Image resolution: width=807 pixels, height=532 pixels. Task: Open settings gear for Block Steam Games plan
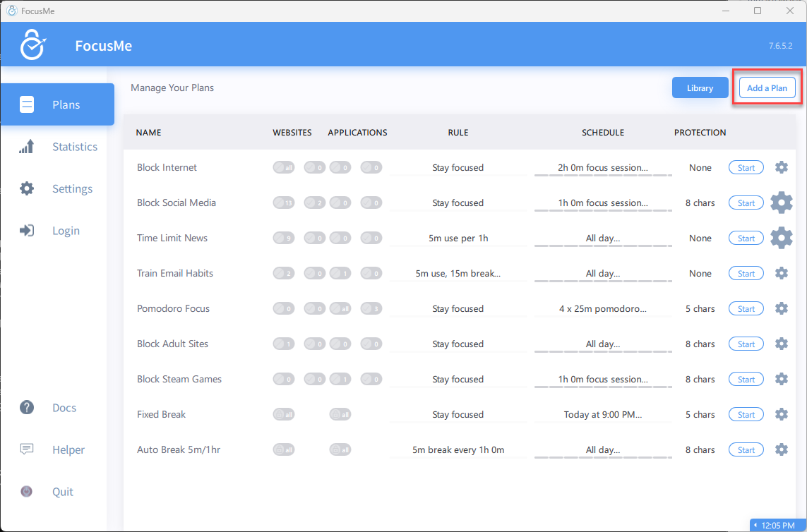click(782, 379)
